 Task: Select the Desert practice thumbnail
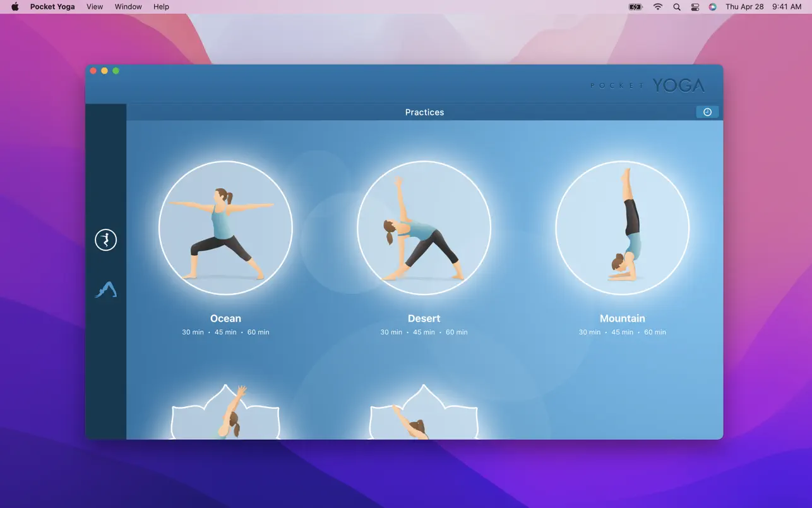click(424, 228)
